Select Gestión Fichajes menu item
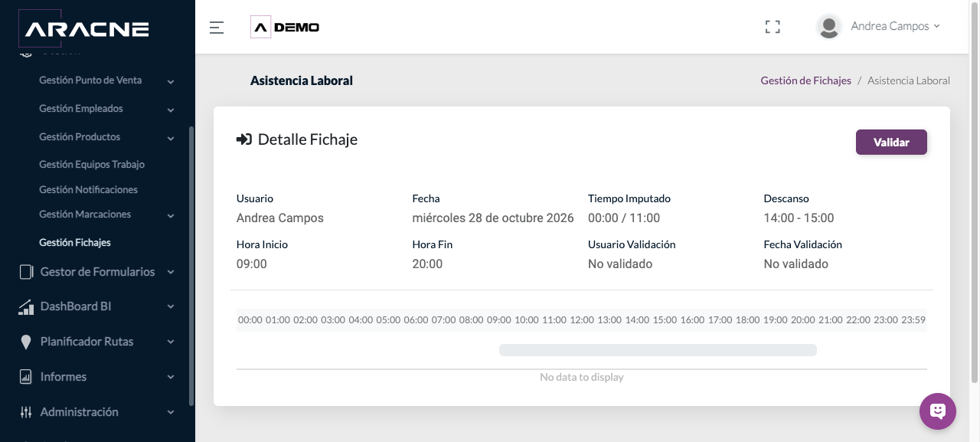The height and width of the screenshot is (442, 980). click(75, 243)
